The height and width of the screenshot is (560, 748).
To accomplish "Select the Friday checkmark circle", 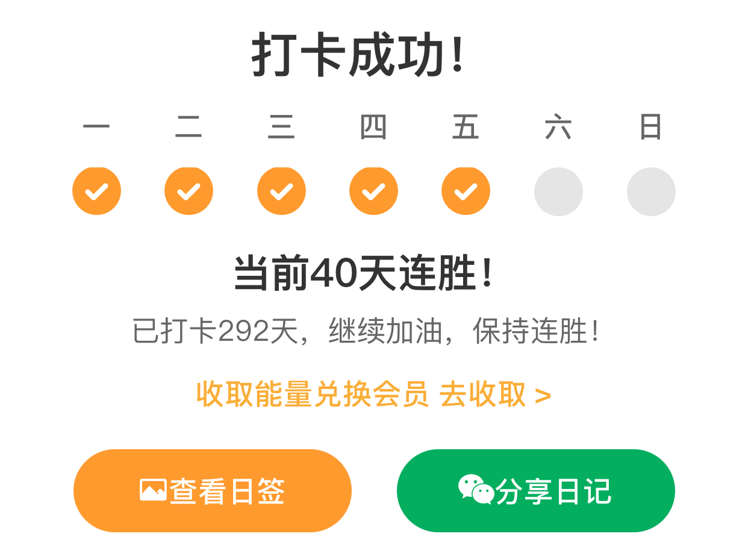I will 466,191.
